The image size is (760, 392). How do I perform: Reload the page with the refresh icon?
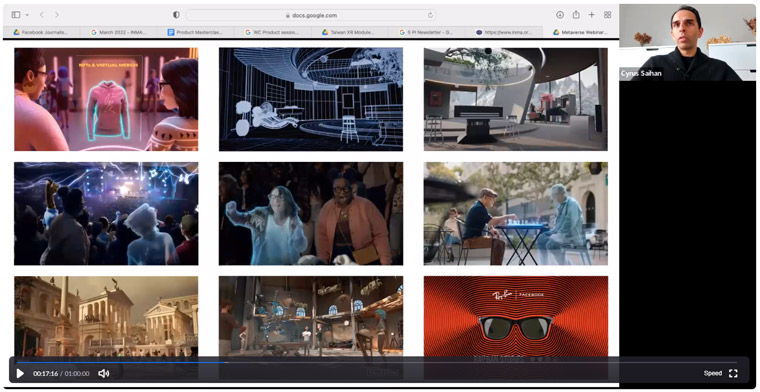(x=430, y=15)
